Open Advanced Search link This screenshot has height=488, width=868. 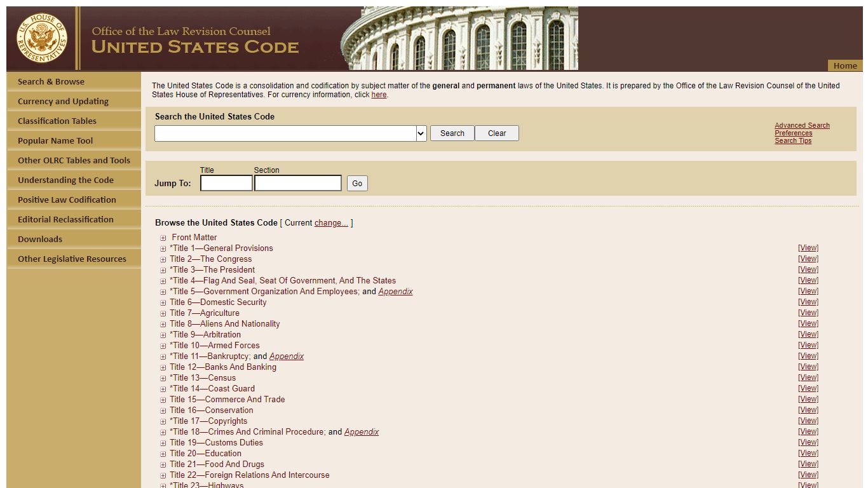click(x=802, y=126)
